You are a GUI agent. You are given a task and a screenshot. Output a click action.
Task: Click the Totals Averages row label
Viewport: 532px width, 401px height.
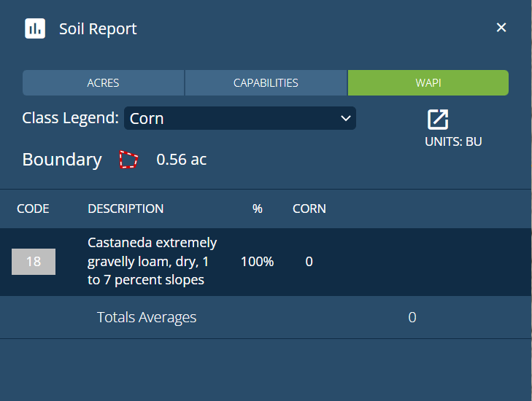pos(147,317)
